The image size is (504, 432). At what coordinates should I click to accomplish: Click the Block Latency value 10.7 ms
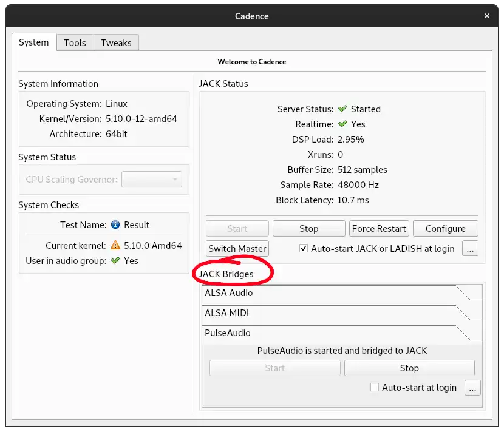353,200
